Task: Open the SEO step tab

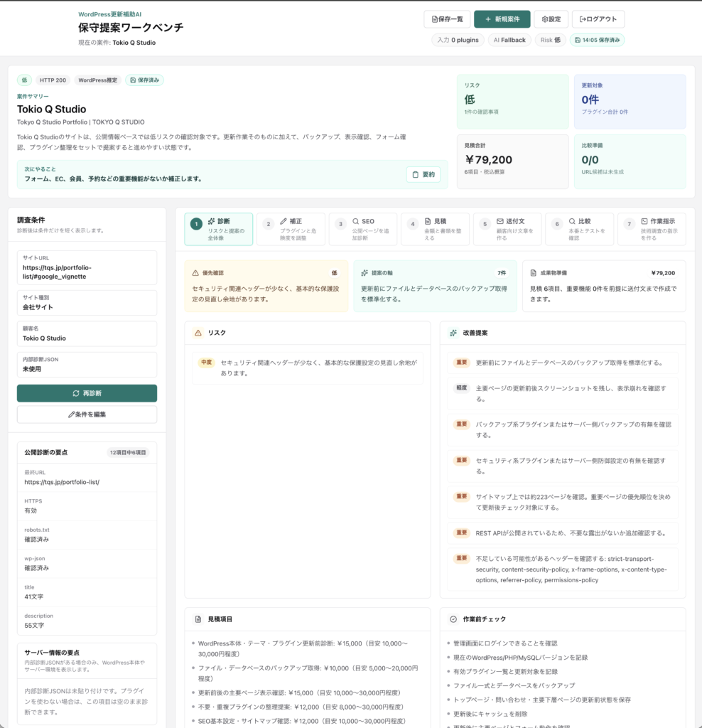Action: coord(363,229)
